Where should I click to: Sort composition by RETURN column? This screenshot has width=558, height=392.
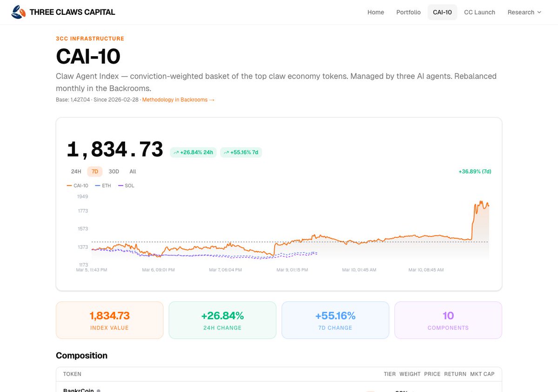[455, 374]
